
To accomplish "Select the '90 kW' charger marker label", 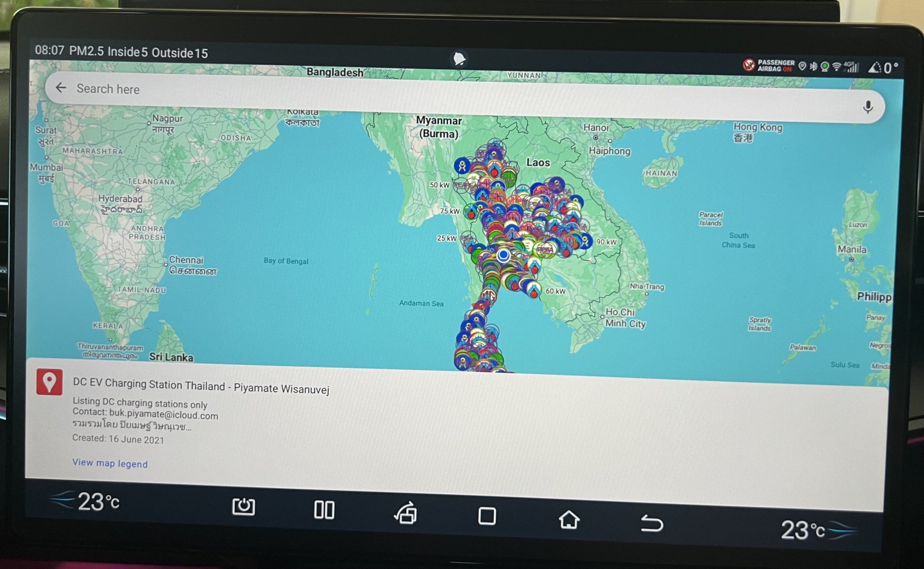I will click(606, 242).
